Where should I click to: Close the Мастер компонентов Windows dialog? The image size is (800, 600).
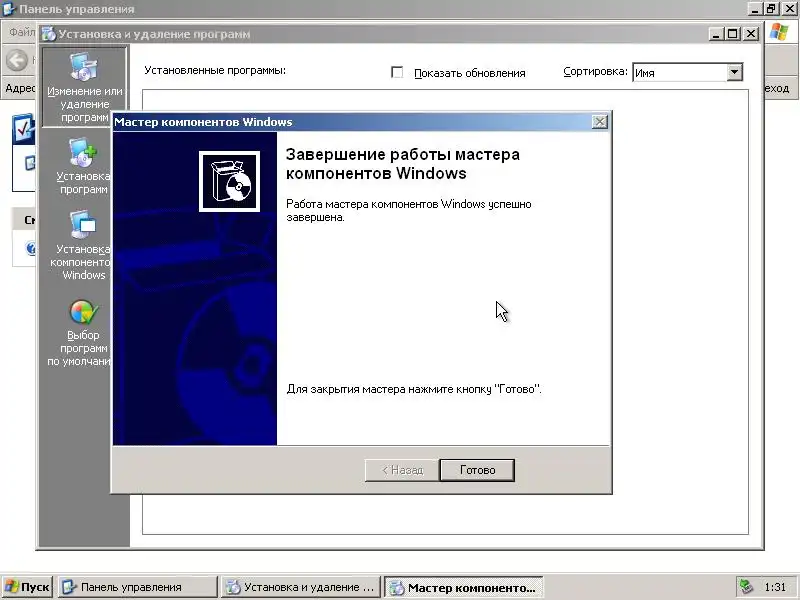click(x=599, y=122)
